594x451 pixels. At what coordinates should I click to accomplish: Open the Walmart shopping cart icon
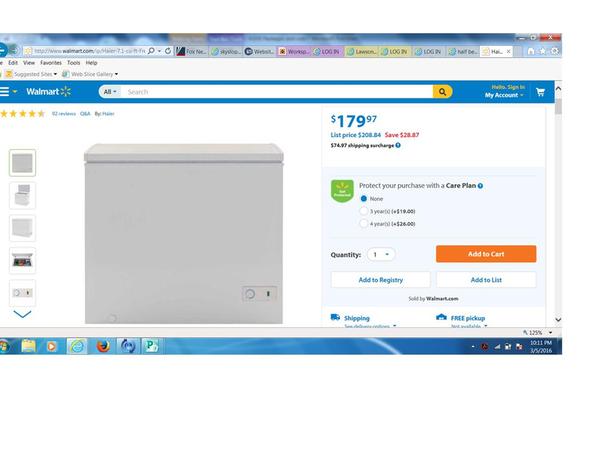coord(540,92)
